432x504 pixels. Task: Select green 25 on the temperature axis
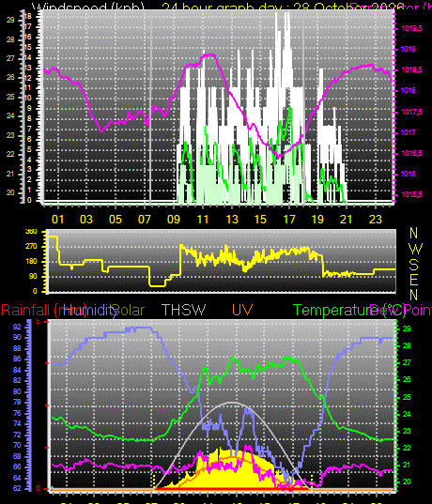407,397
